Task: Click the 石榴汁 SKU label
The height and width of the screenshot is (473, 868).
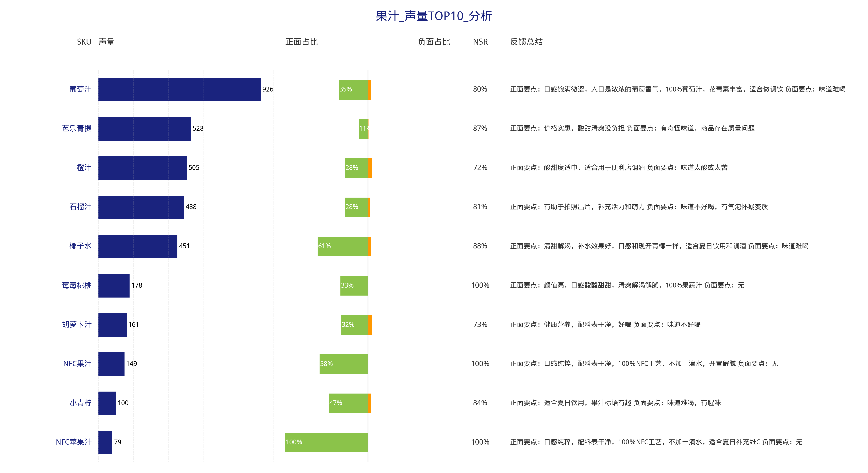Action: pyautogui.click(x=80, y=207)
